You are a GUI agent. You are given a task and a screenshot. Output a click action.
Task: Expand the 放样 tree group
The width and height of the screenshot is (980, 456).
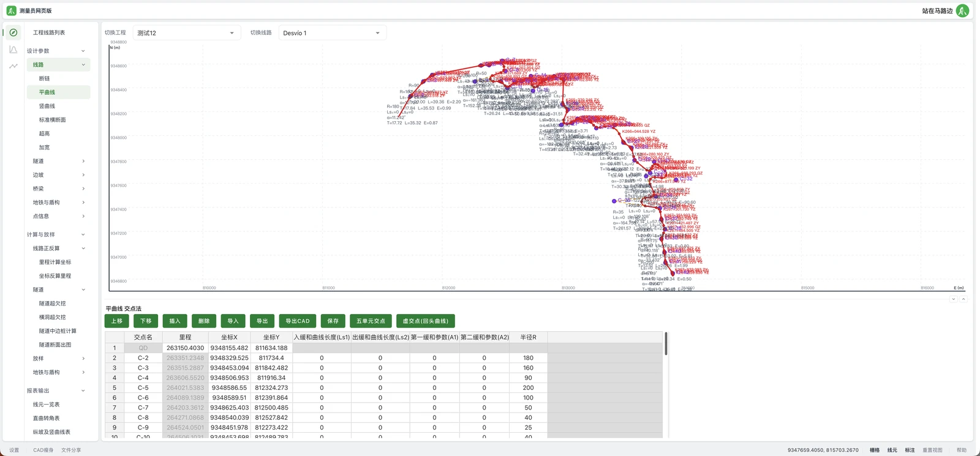tap(83, 359)
